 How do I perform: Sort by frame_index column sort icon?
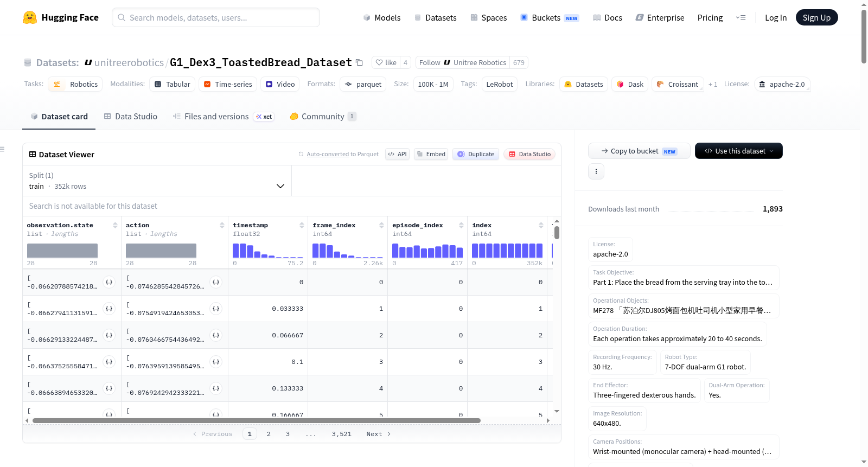click(381, 225)
